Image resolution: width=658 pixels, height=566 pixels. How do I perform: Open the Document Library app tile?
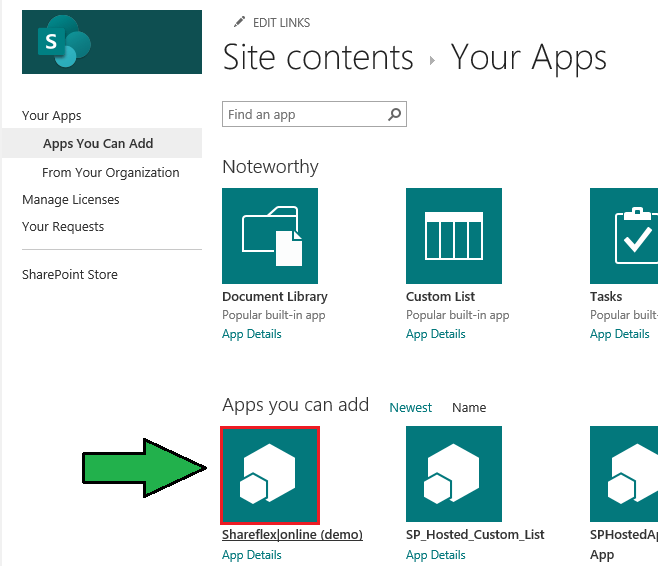click(269, 236)
